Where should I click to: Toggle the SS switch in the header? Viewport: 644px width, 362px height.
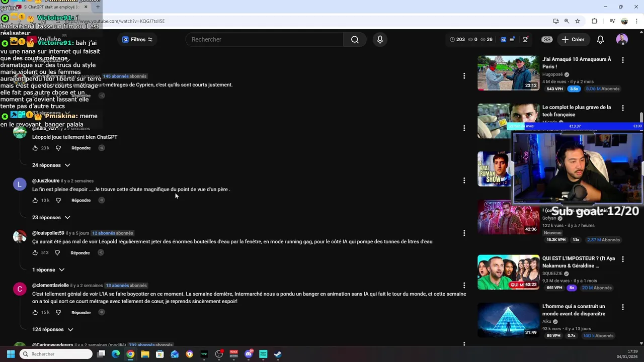click(x=547, y=40)
